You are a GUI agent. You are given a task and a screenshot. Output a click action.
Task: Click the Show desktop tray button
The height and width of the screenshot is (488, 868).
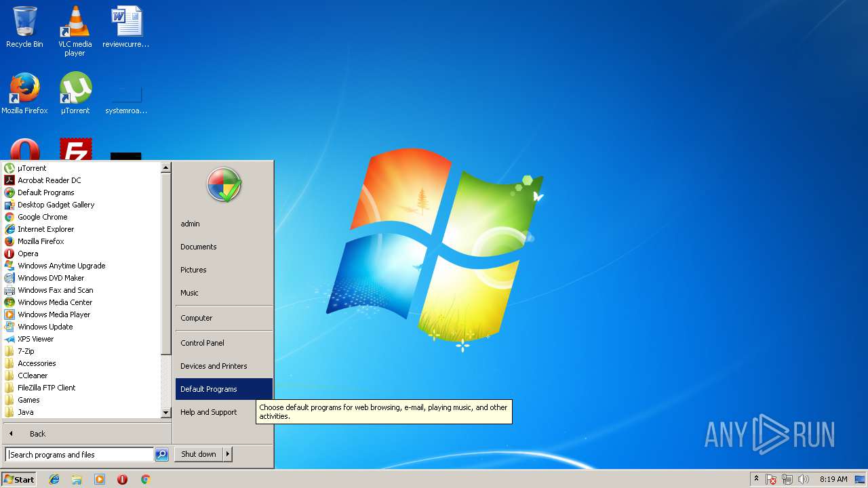[861, 479]
